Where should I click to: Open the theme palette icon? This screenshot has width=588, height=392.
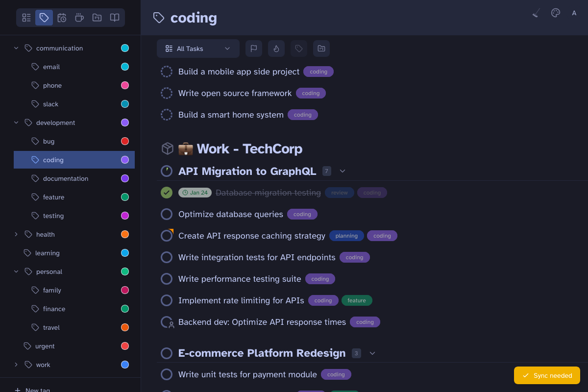pyautogui.click(x=556, y=13)
